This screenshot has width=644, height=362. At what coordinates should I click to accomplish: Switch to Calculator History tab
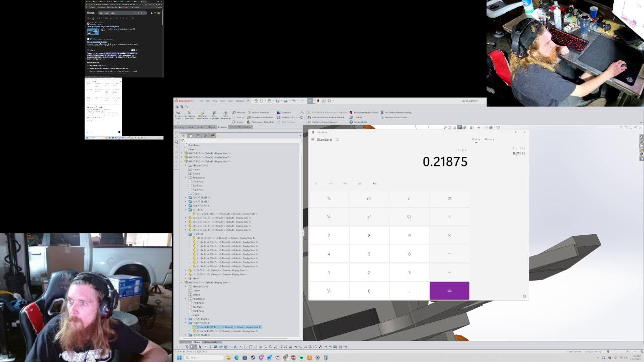click(x=476, y=139)
